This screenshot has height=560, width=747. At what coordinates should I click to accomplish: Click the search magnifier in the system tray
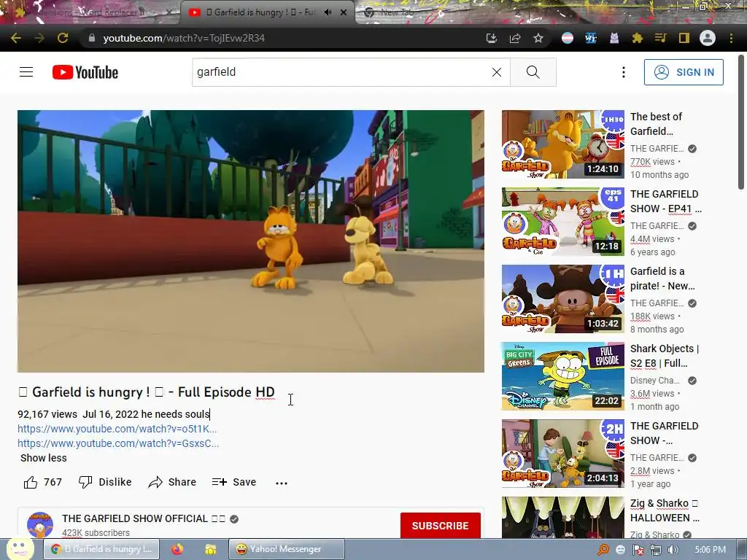pyautogui.click(x=603, y=550)
